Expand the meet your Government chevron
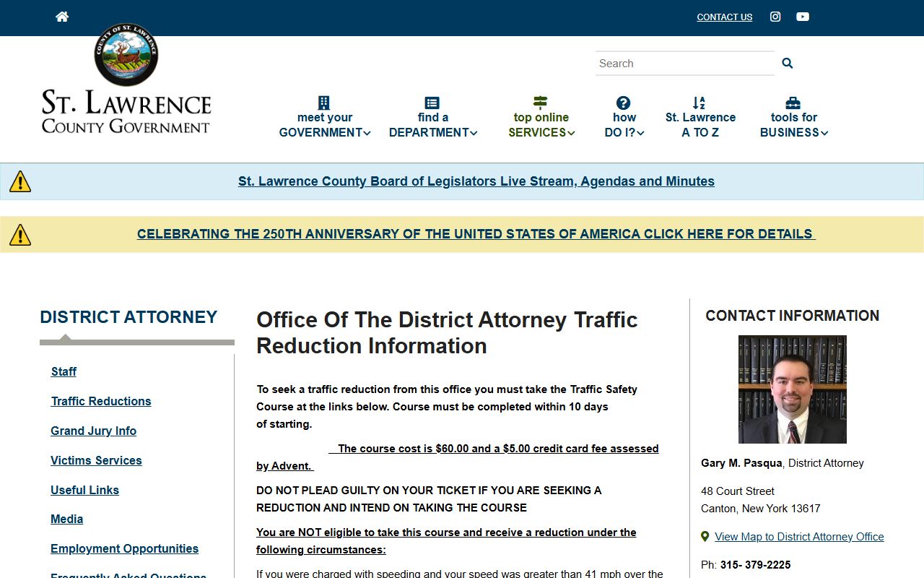The height and width of the screenshot is (578, 924). (x=367, y=133)
